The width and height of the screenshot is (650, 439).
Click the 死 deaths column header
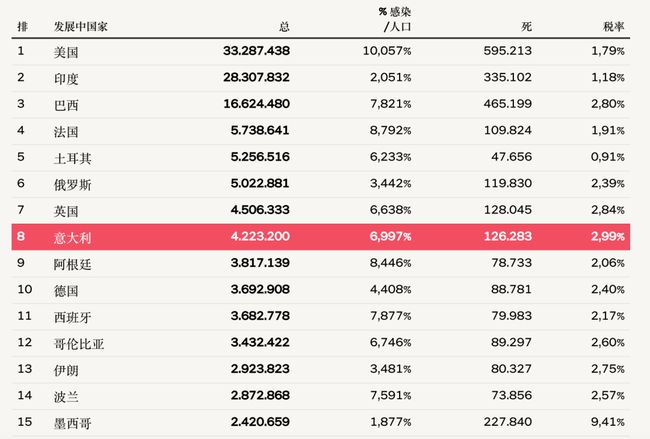[526, 25]
